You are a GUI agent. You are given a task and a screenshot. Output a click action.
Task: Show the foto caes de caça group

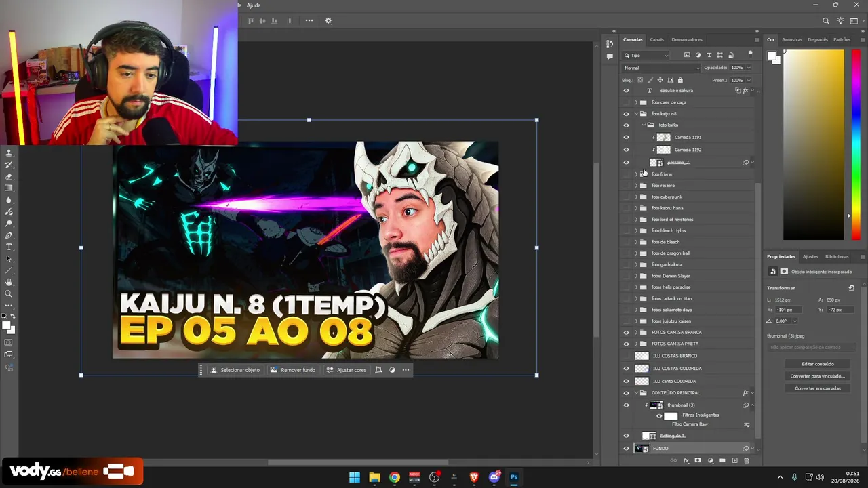pos(626,102)
